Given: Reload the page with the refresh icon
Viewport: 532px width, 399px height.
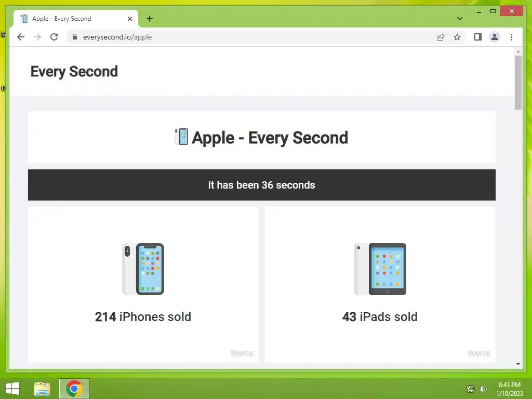Looking at the screenshot, I should [x=54, y=37].
